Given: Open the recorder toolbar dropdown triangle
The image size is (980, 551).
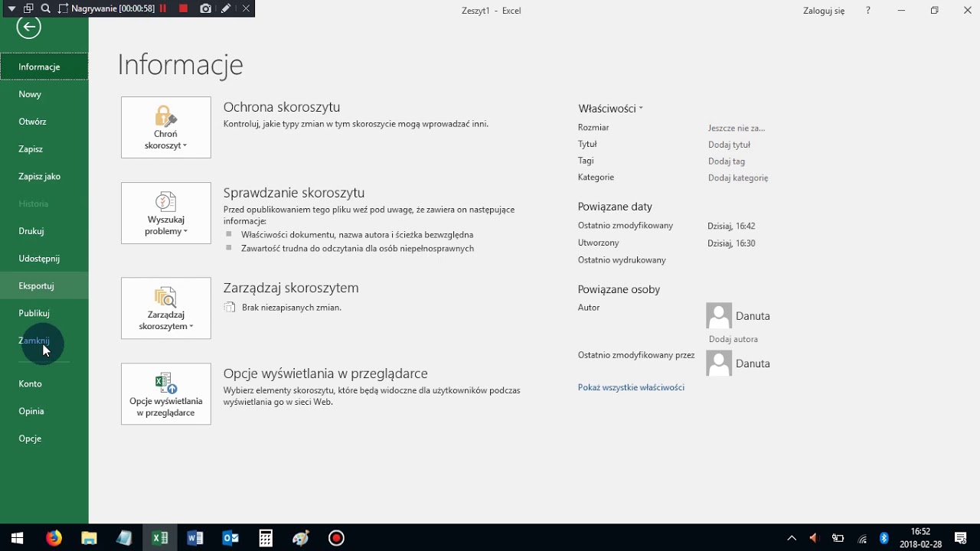Looking at the screenshot, I should pyautogui.click(x=11, y=8).
